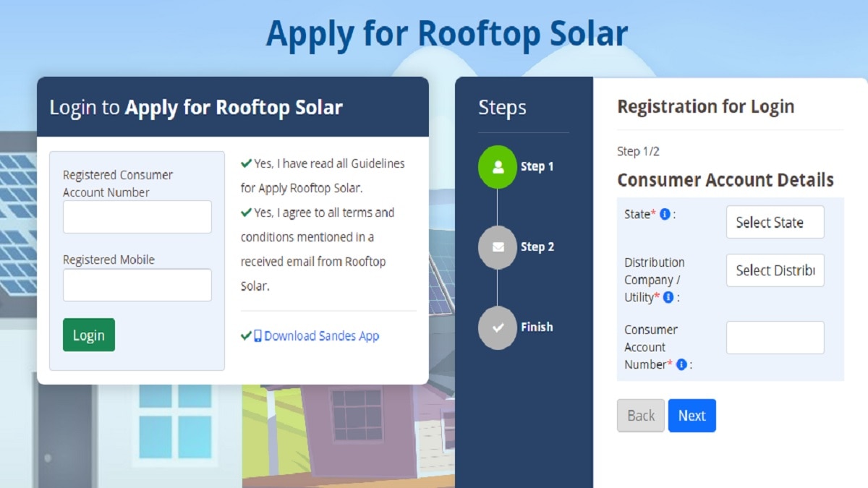Click the grey Back button

pos(640,416)
